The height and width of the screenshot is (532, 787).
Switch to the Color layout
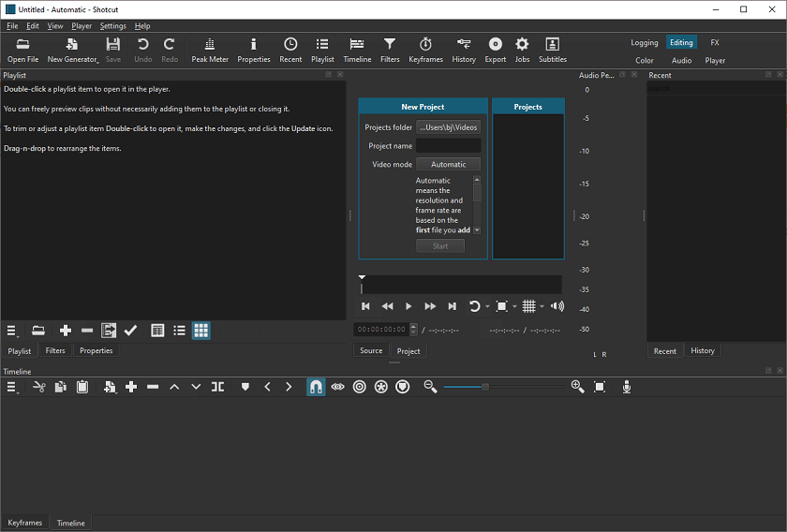[645, 60]
